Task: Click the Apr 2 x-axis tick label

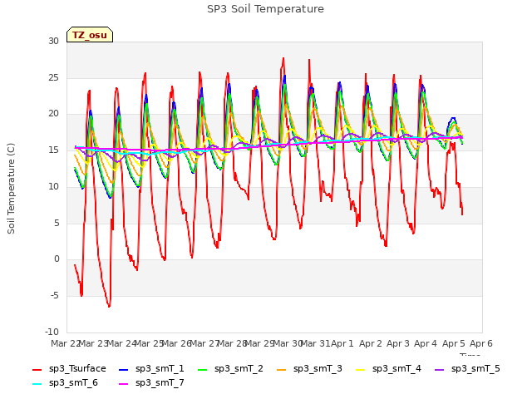Action: pyautogui.click(x=371, y=343)
